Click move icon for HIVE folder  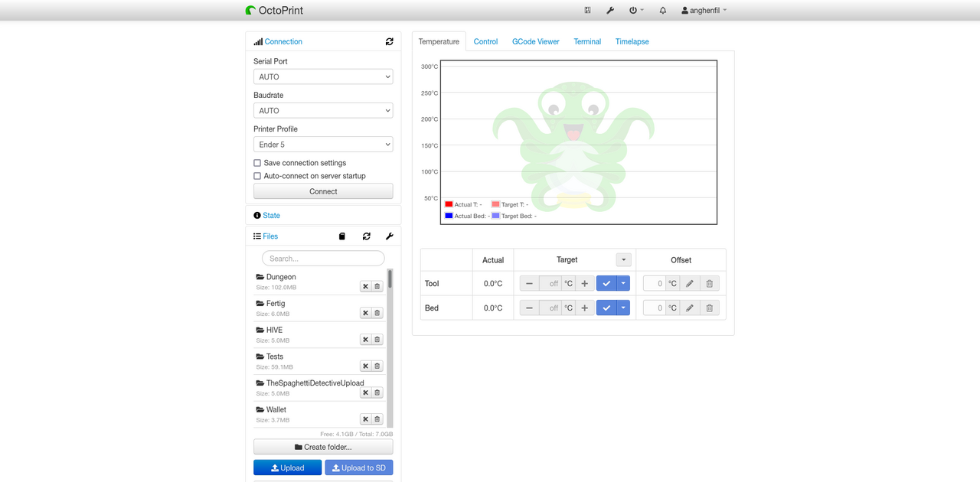click(365, 340)
